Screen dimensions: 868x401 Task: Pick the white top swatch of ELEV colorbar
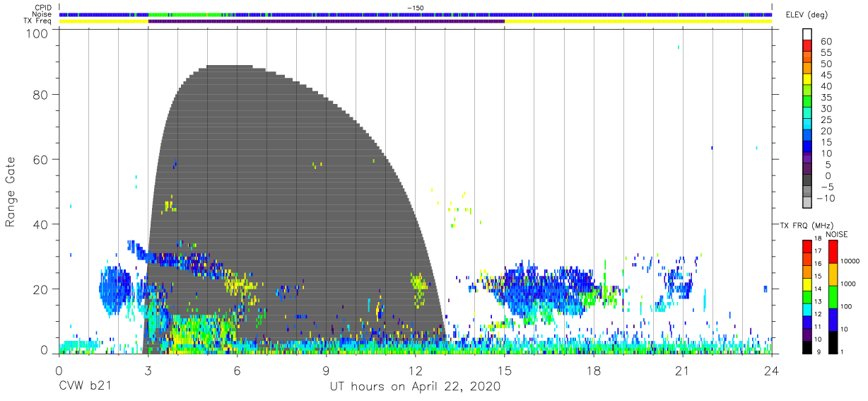[807, 35]
